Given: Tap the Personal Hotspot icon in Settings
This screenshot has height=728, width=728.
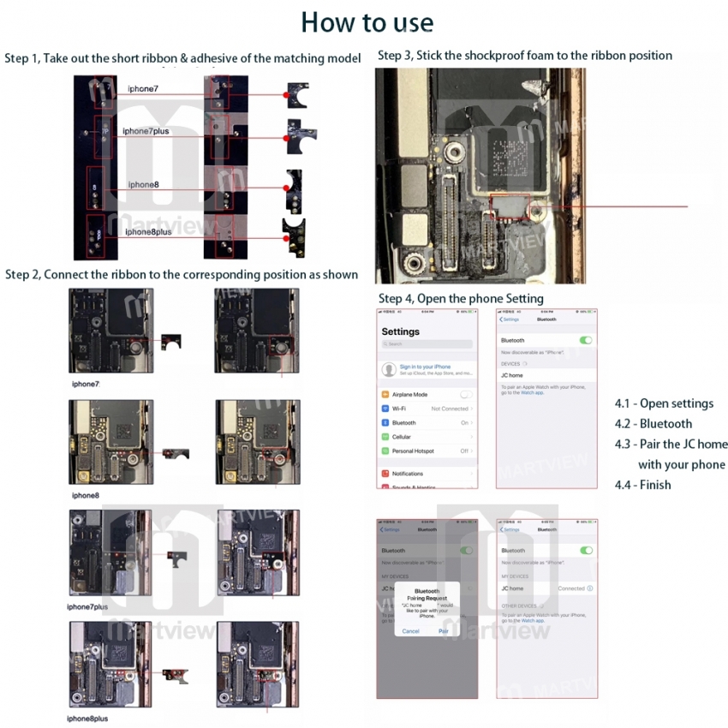Looking at the screenshot, I should tap(385, 451).
